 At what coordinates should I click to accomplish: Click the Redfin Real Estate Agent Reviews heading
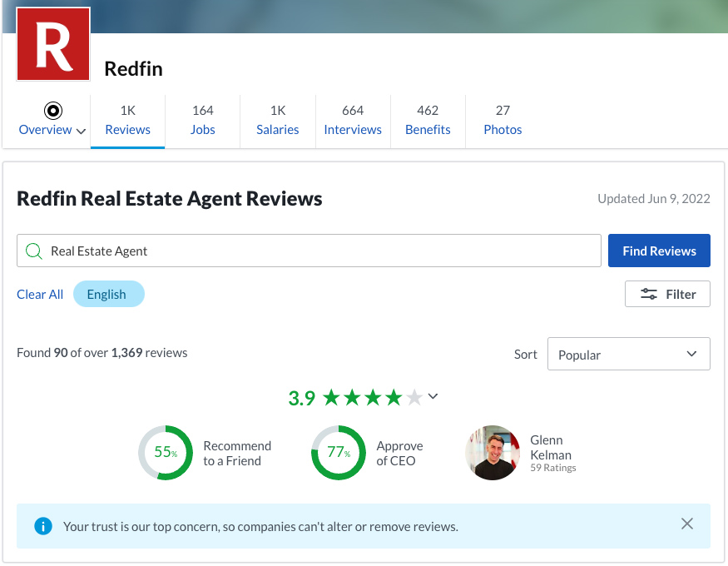[170, 199]
